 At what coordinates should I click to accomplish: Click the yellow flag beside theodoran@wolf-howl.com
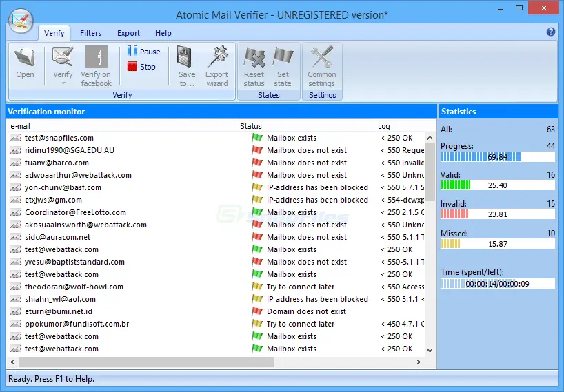click(x=257, y=287)
